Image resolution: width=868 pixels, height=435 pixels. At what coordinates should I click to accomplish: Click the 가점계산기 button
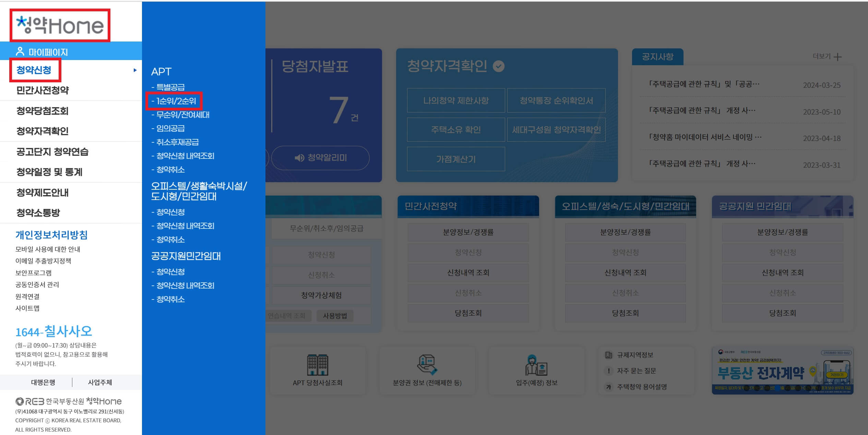pos(455,158)
